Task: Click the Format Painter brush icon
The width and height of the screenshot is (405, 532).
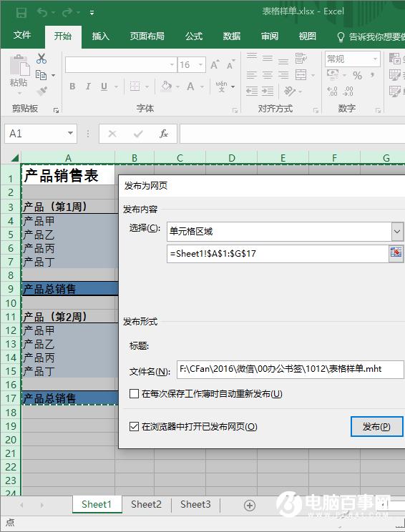Action: [42, 91]
